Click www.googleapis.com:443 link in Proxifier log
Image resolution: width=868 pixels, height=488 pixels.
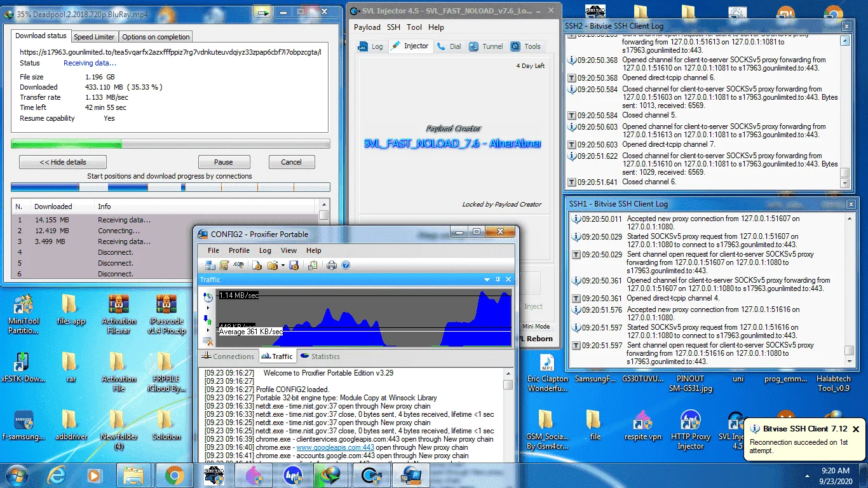tap(335, 447)
